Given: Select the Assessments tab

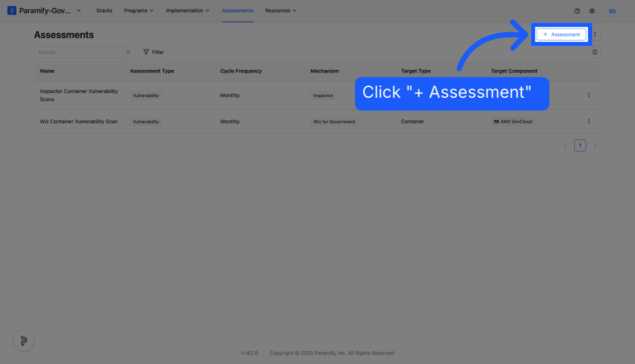Looking at the screenshot, I should 238,11.
